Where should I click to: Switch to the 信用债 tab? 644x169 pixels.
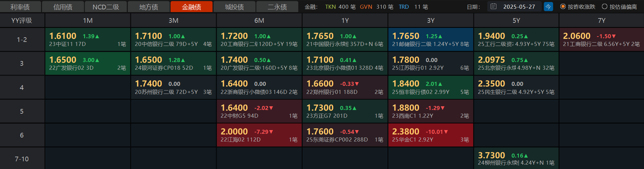63,7
